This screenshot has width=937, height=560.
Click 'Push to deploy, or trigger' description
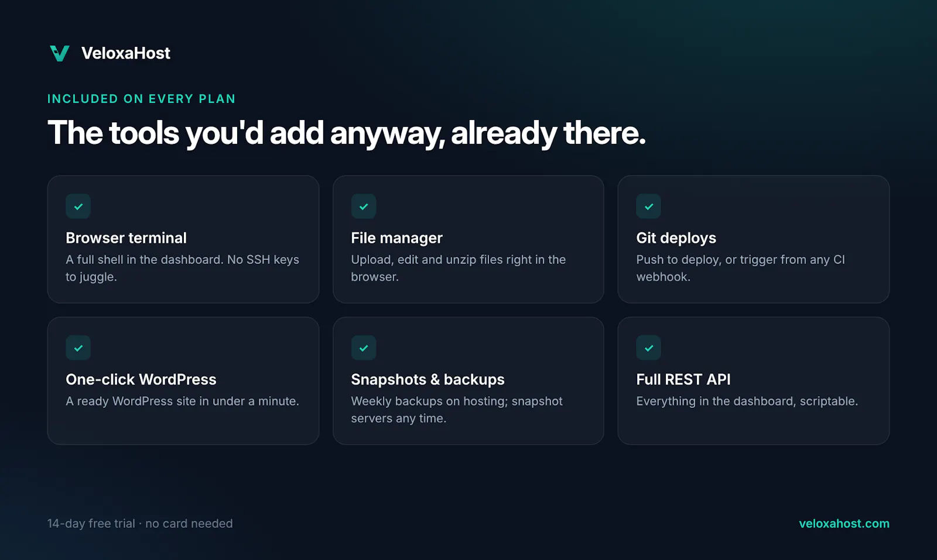(x=740, y=268)
